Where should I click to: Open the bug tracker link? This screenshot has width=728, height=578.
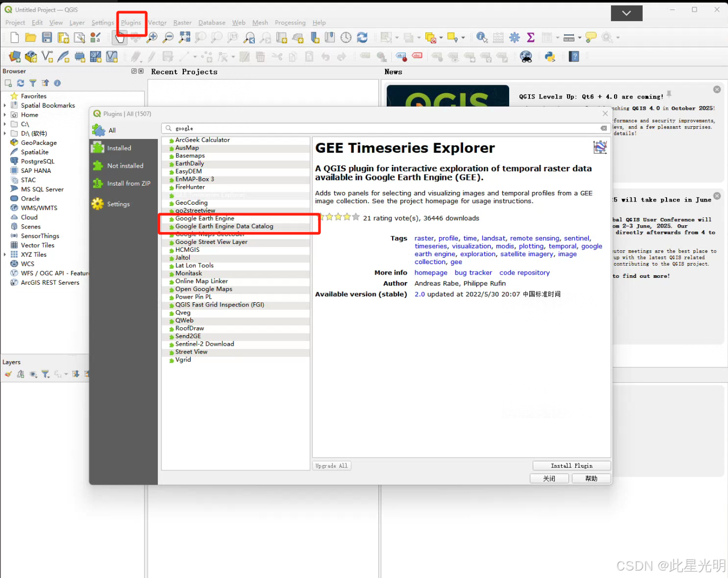473,273
